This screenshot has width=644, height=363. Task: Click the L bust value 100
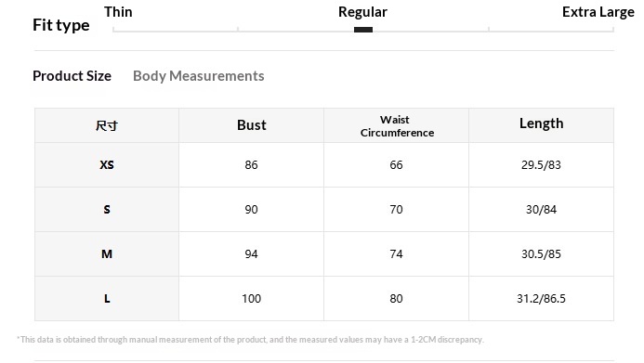click(x=251, y=299)
